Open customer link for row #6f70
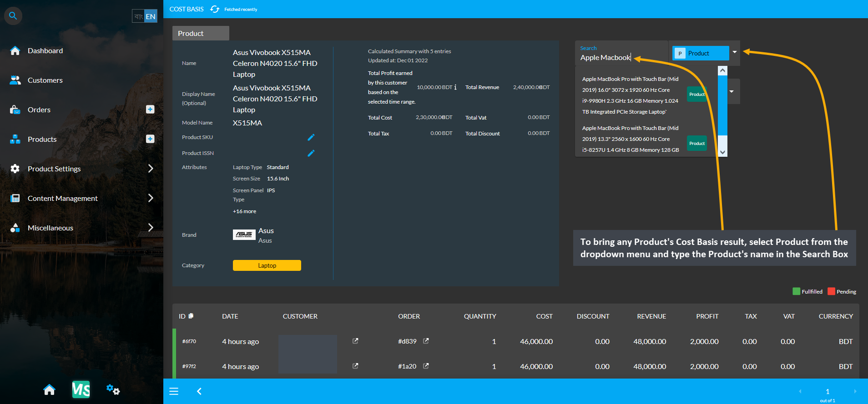This screenshot has width=868, height=404. [x=355, y=341]
